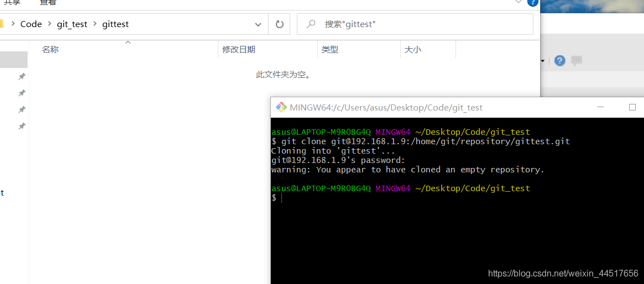Select the gittest breadcrumb in the path
The image size is (644, 284).
click(116, 24)
